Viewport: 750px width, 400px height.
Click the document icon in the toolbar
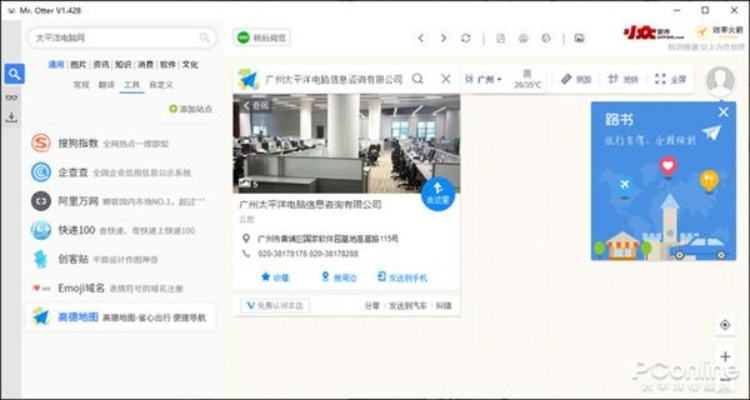(x=501, y=38)
